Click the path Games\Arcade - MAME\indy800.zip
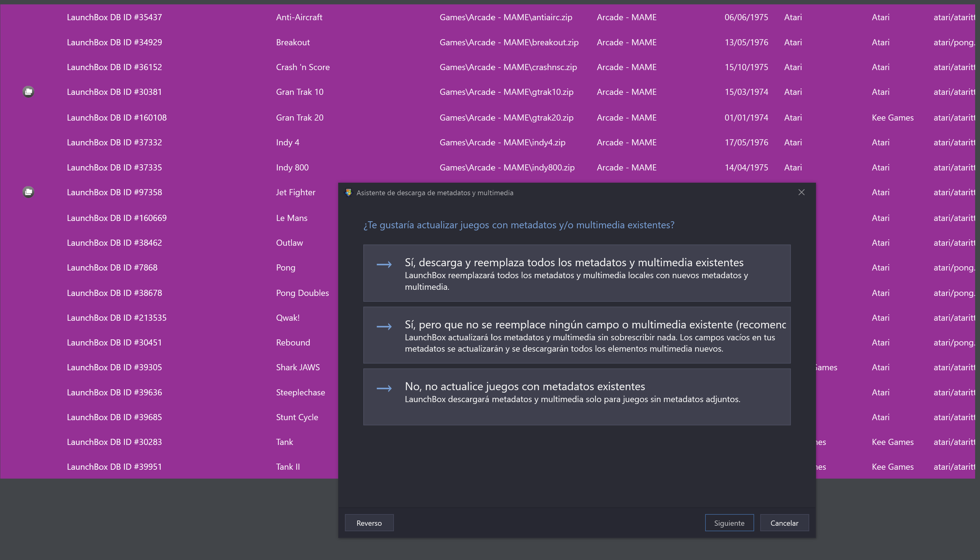Screen dimensions: 980x560 (507, 167)
